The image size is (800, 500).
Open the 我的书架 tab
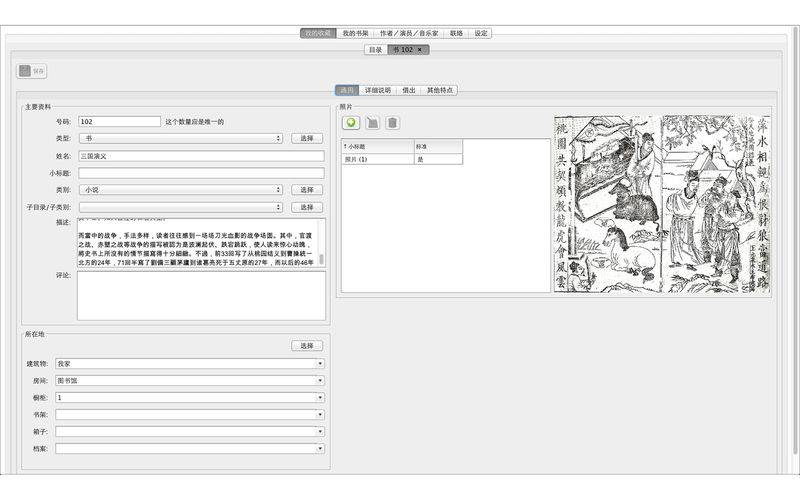coord(356,33)
